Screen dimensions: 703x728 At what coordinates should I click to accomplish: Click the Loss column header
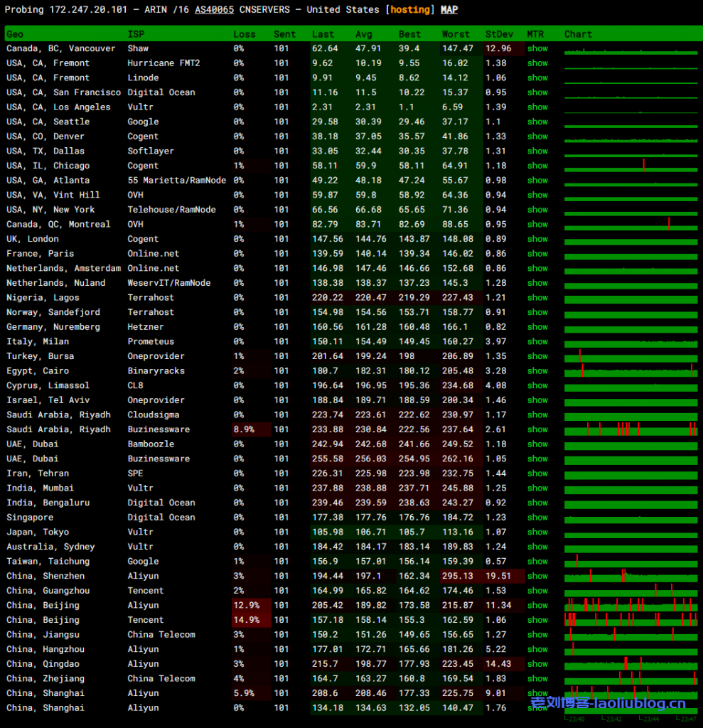[245, 34]
